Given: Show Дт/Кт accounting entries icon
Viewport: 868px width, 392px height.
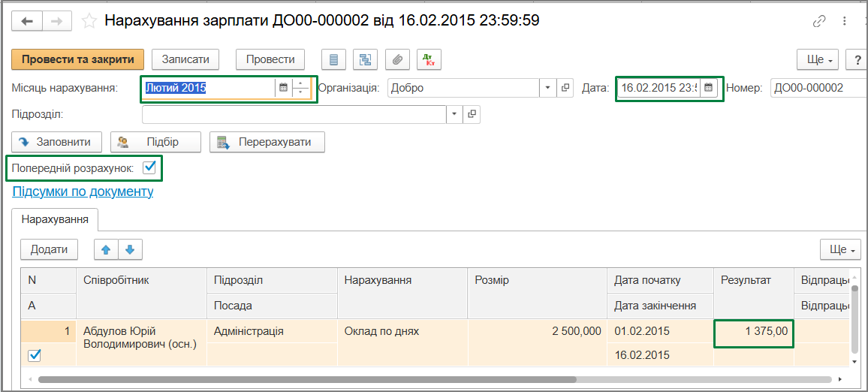Looking at the screenshot, I should [x=429, y=60].
